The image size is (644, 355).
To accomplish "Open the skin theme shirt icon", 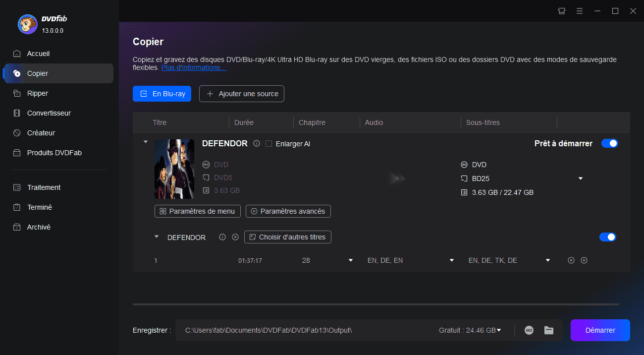I will coord(562,11).
